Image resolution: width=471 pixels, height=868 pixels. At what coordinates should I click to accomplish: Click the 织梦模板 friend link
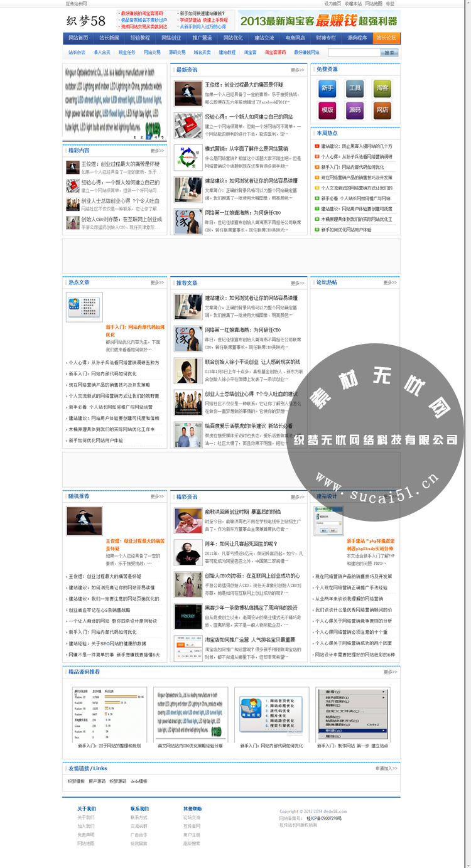(x=76, y=781)
